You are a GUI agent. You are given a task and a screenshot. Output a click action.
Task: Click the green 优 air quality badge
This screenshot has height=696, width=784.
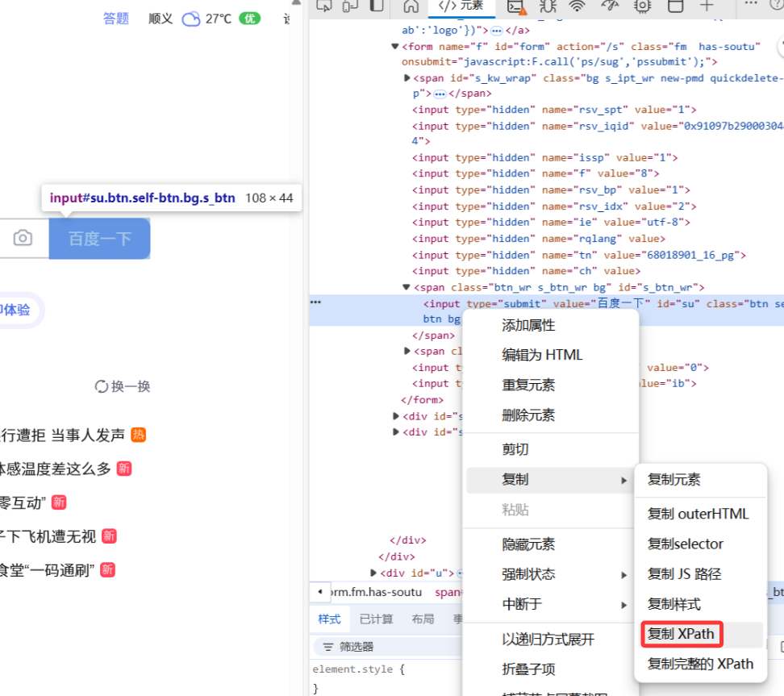(249, 19)
